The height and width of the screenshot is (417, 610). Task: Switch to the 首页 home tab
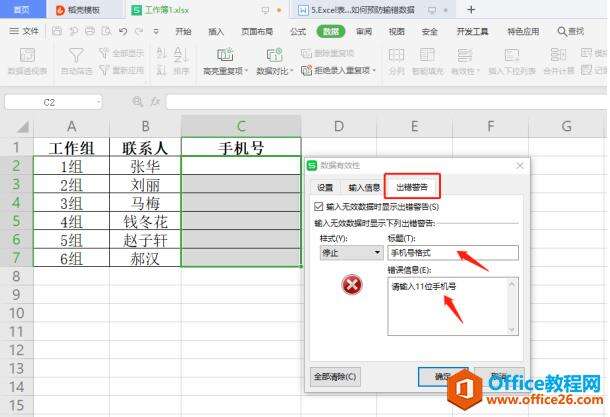pos(22,9)
